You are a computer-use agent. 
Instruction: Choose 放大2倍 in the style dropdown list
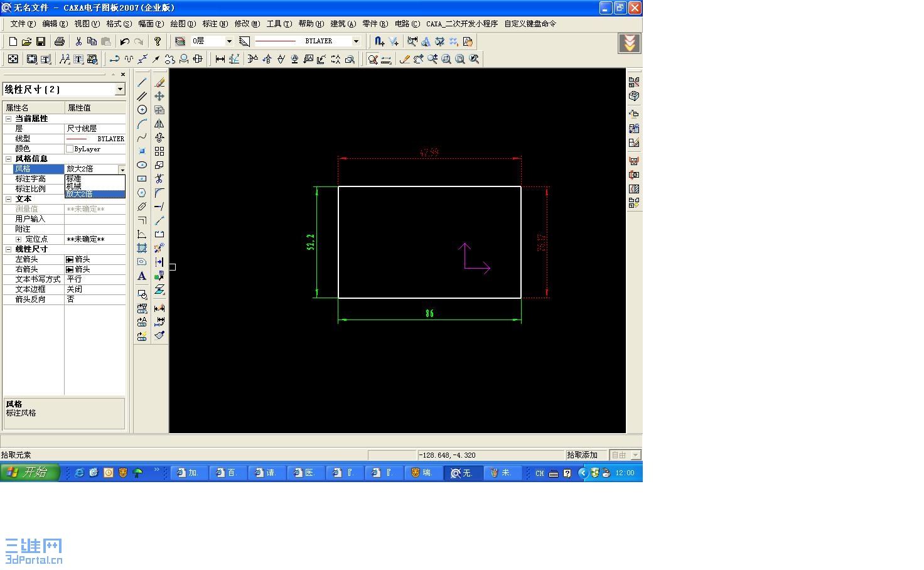click(x=95, y=194)
